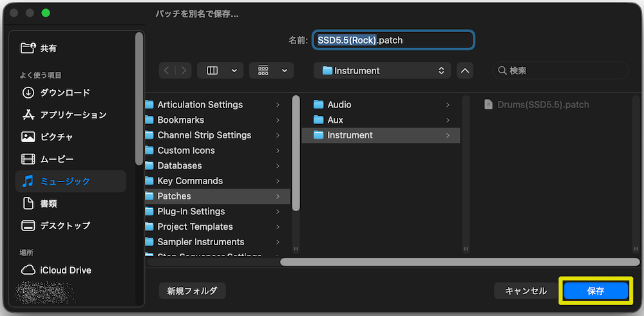This screenshot has width=644, height=316.
Task: Click the column view icon
Action: [x=213, y=71]
